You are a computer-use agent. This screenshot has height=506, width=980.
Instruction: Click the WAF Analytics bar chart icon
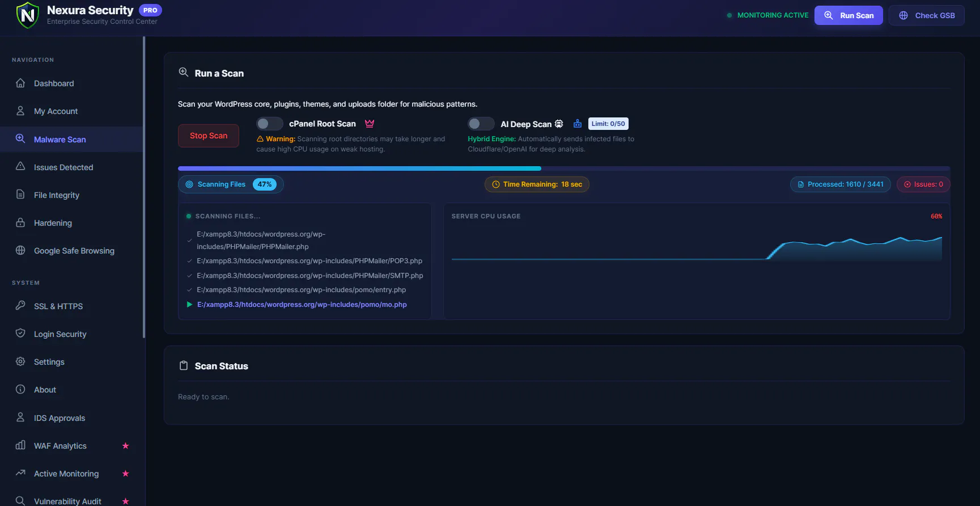click(20, 445)
